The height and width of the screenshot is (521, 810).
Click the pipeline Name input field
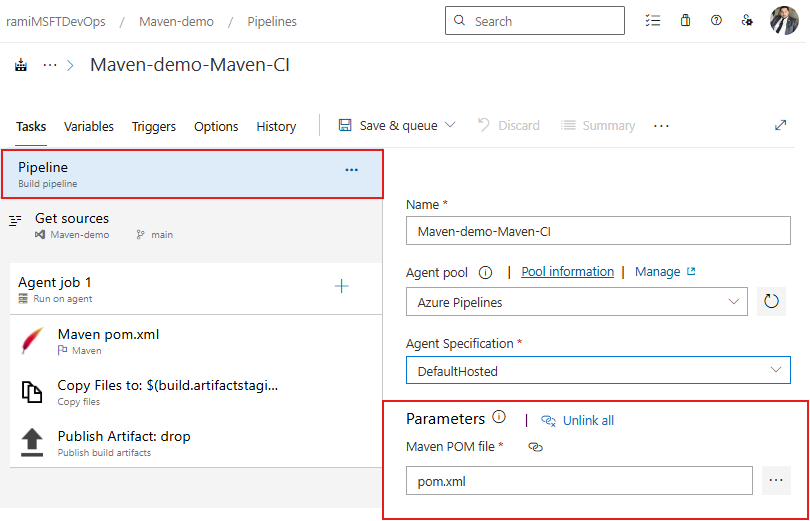tap(598, 231)
